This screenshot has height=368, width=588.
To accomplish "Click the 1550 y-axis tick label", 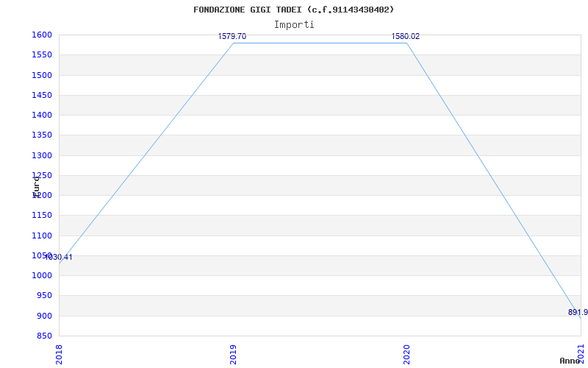I will [x=41, y=54].
